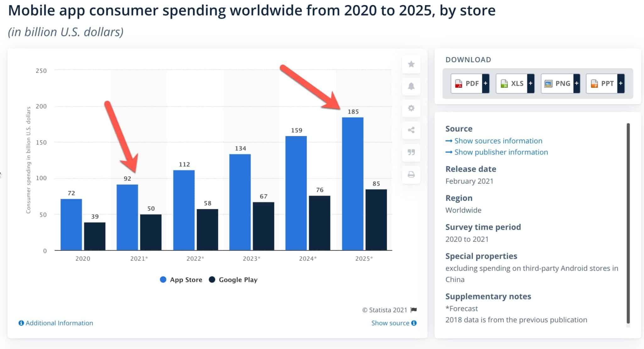Open Show sources information link
This screenshot has height=349, width=644.
[498, 141]
